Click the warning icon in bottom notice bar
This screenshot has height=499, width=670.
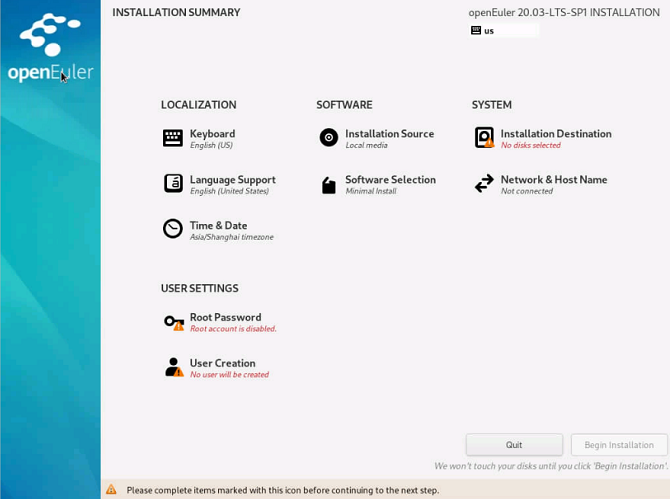point(111,490)
